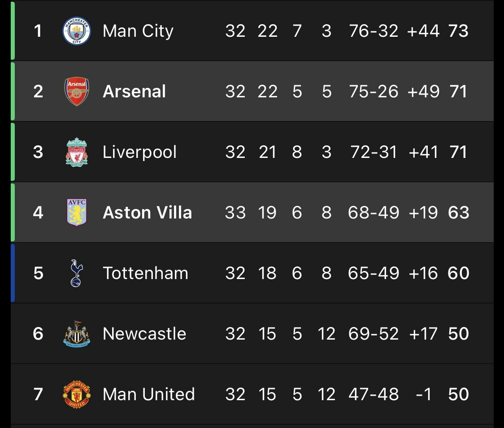This screenshot has width=504, height=428.
Task: Click the Tottenham cockerel crest
Action: click(x=77, y=273)
